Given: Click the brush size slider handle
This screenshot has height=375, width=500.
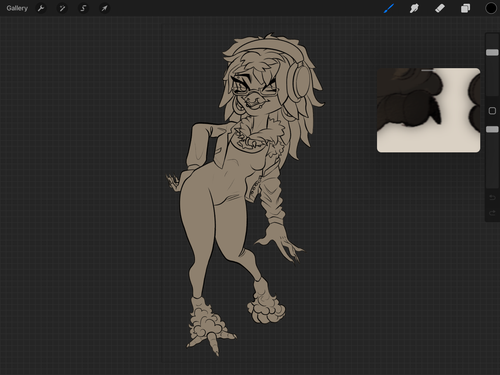Looking at the screenshot, I should point(492,52).
